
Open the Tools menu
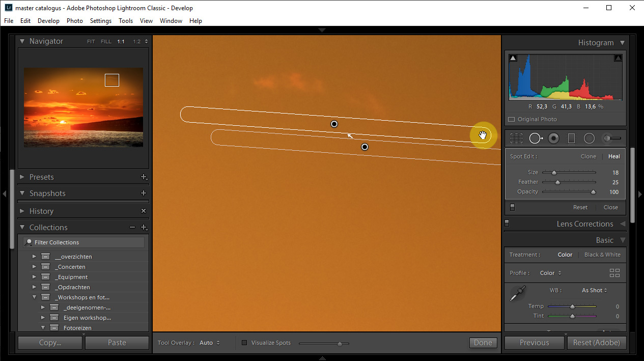[126, 21]
